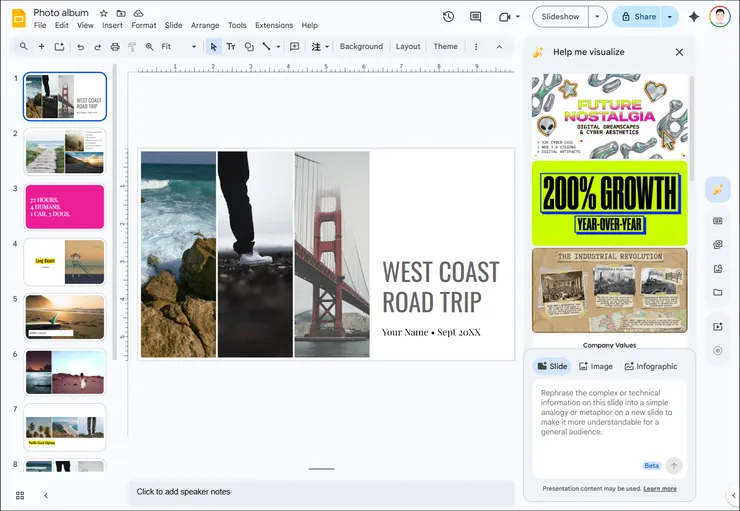Open the Fit zoom level dropdown
This screenshot has width=740, height=511.
coord(179,47)
